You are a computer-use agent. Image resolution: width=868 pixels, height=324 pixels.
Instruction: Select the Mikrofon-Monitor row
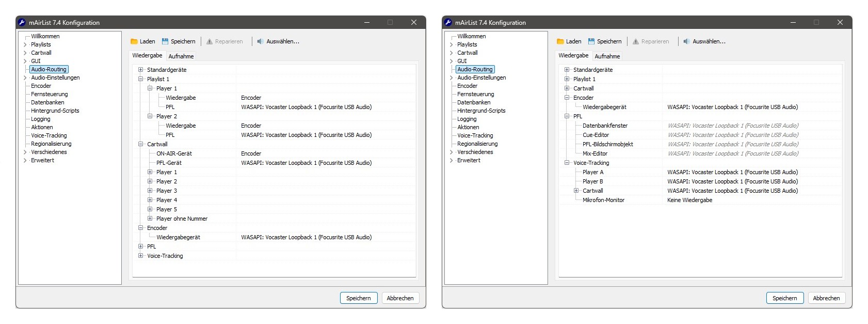(603, 200)
